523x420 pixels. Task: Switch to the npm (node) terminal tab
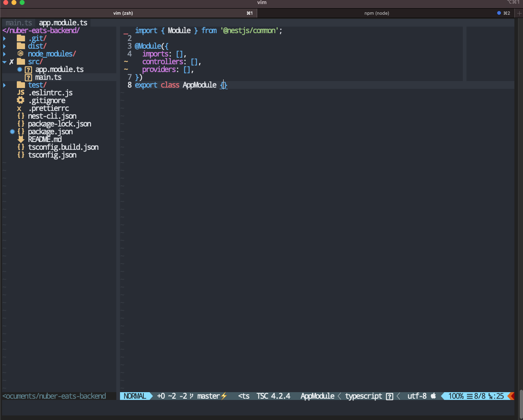[385, 13]
